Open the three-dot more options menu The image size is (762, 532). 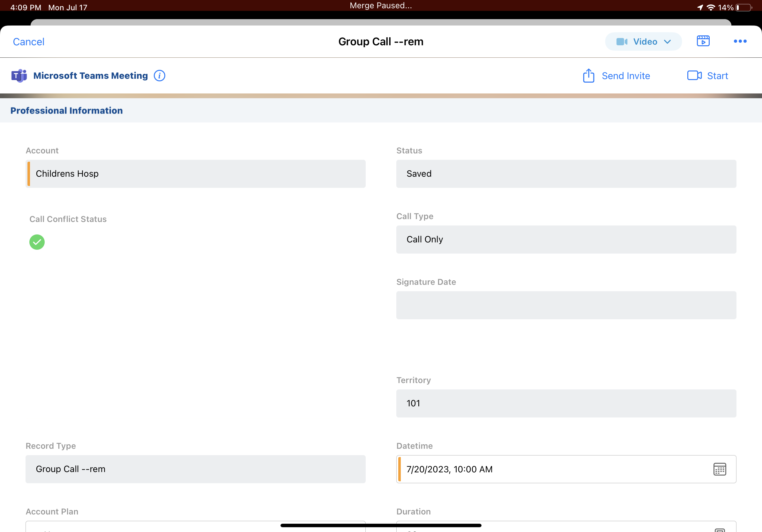pyautogui.click(x=740, y=41)
